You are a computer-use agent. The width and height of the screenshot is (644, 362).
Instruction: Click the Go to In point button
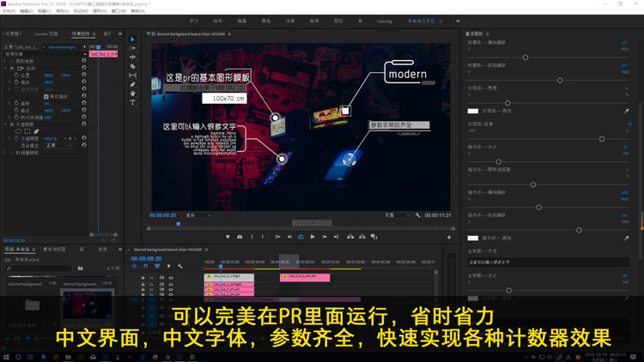(278, 237)
